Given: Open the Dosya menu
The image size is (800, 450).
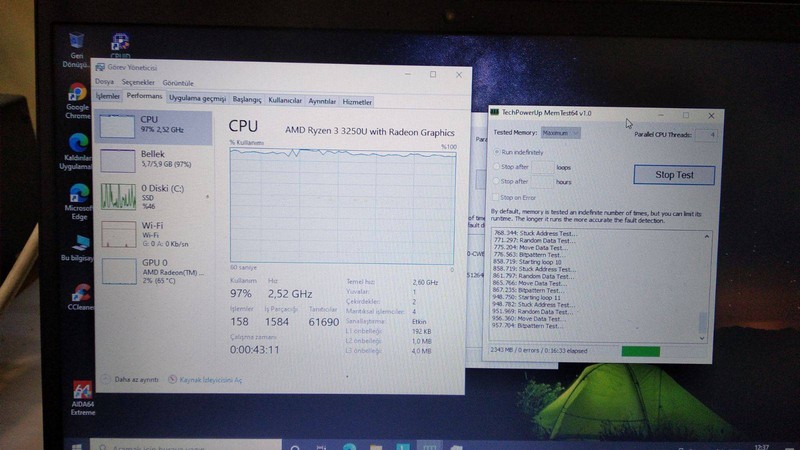Looking at the screenshot, I should (104, 82).
